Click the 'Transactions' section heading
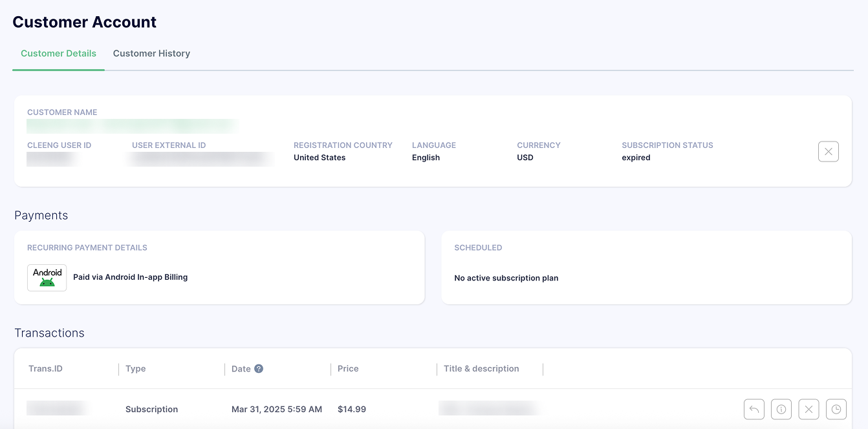 pyautogui.click(x=49, y=333)
